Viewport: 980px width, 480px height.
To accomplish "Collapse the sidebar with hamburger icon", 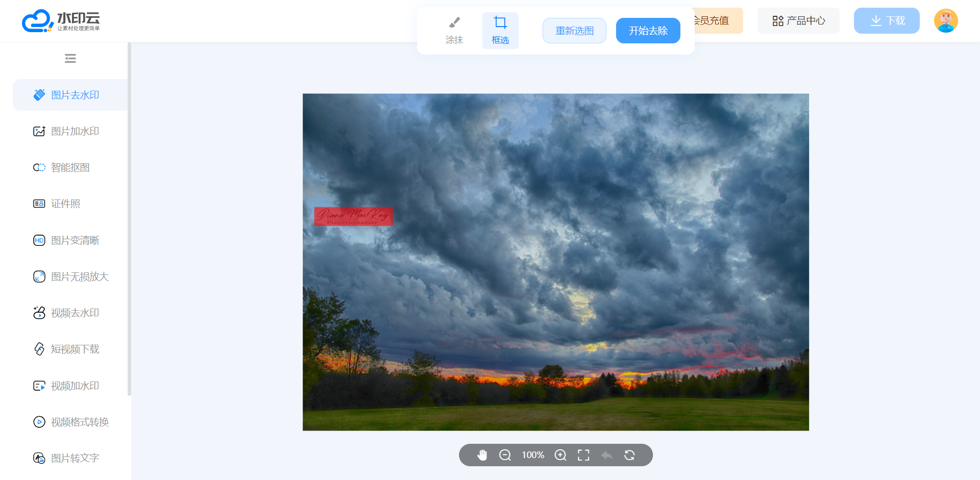I will click(x=70, y=59).
